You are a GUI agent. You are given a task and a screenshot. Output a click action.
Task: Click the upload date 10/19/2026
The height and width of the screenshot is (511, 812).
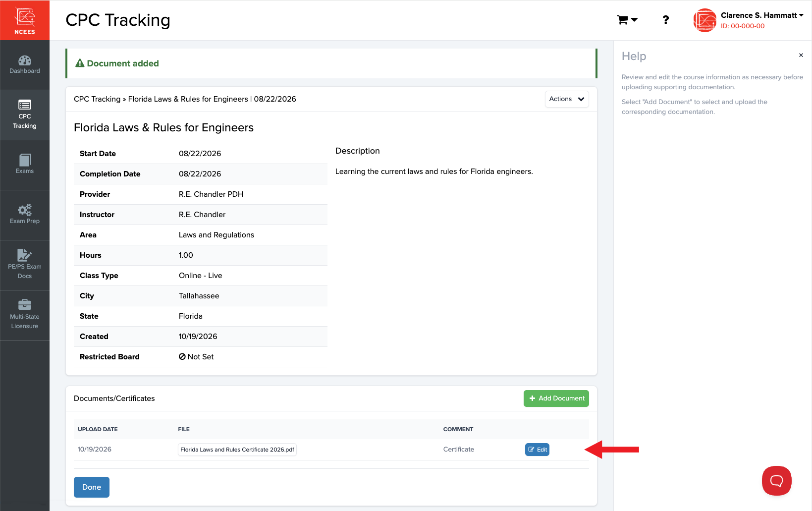point(95,450)
